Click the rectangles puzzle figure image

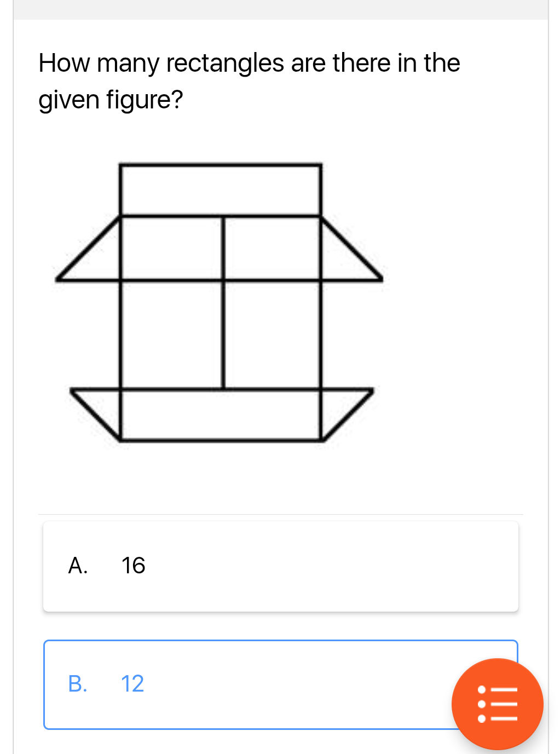[x=219, y=301]
